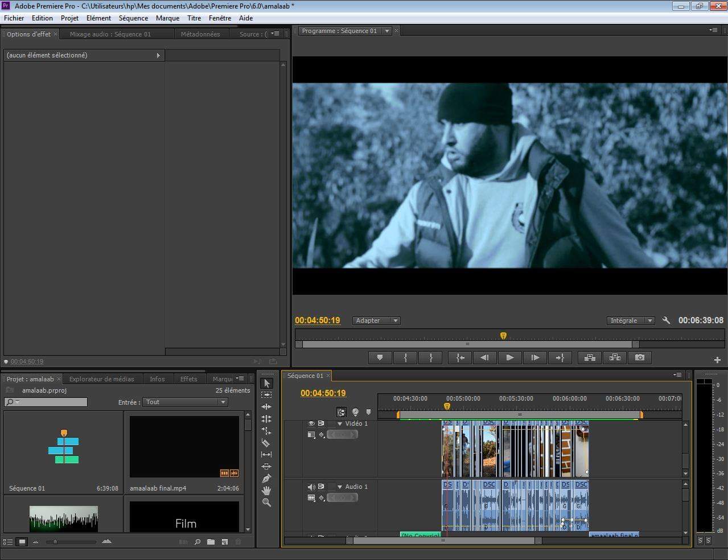Open Program monitor settings wrench
The height and width of the screenshot is (560, 728).
pyautogui.click(x=666, y=320)
